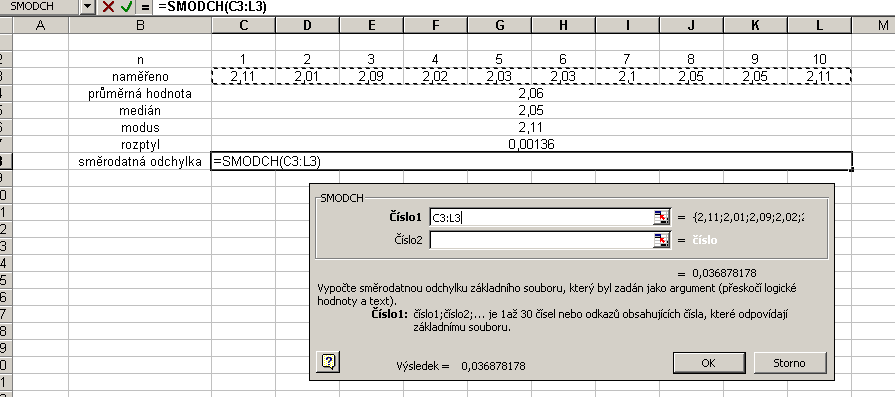Select column D header
The height and width of the screenshot is (397, 895).
point(308,25)
